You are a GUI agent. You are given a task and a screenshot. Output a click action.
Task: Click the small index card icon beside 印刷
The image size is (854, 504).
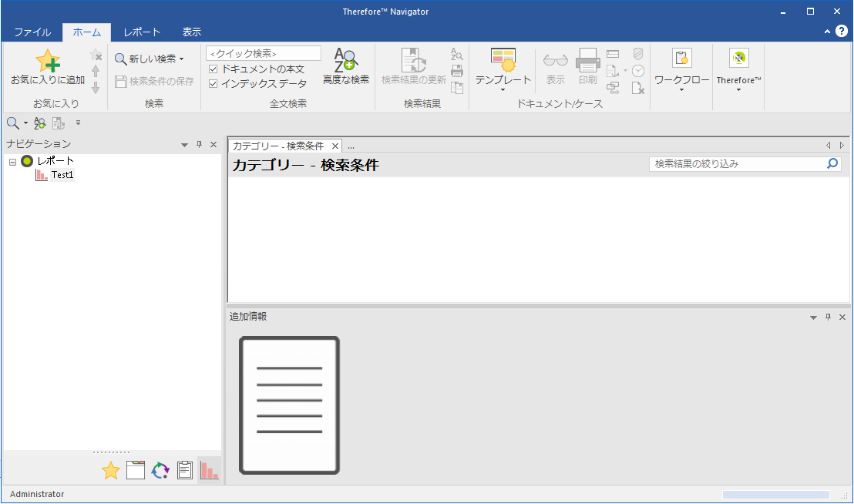pyautogui.click(x=613, y=54)
